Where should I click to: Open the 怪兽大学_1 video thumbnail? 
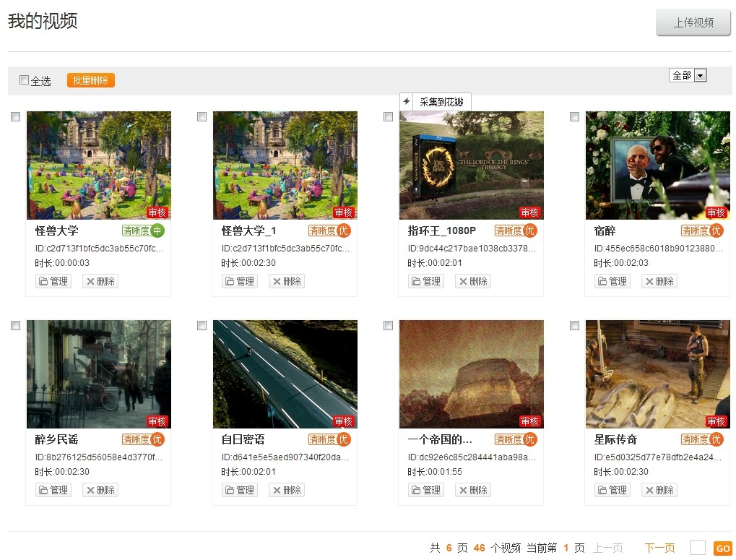click(285, 165)
